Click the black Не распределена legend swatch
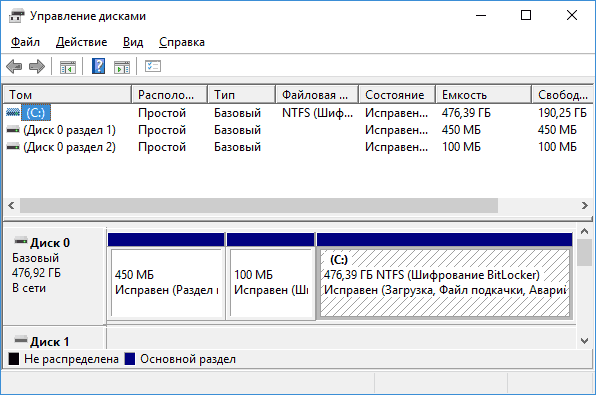 point(14,359)
